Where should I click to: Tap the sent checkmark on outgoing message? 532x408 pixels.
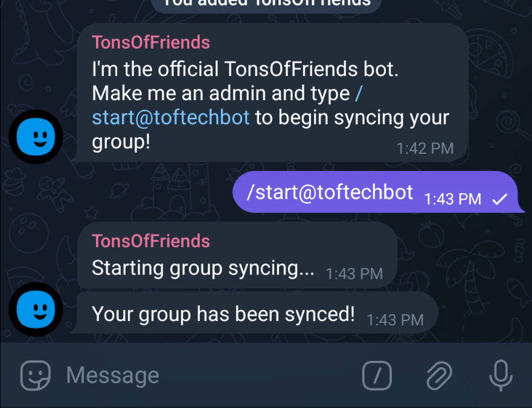tap(499, 199)
